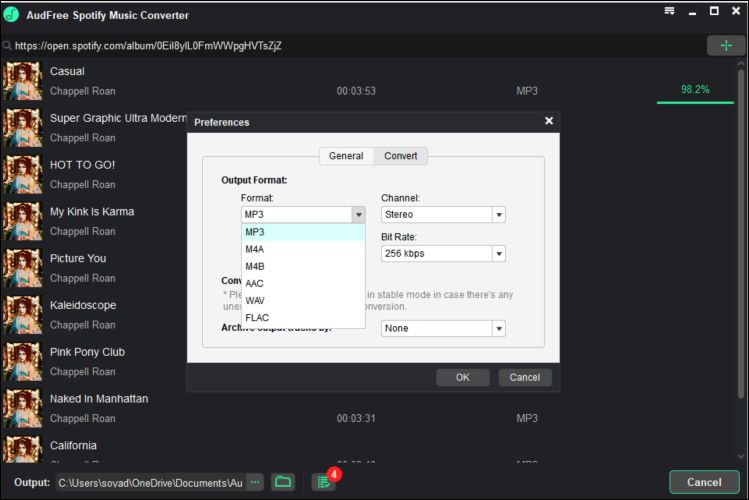Click the Pink Pony Club thumbnail
This screenshot has height=500, width=749.
22,362
